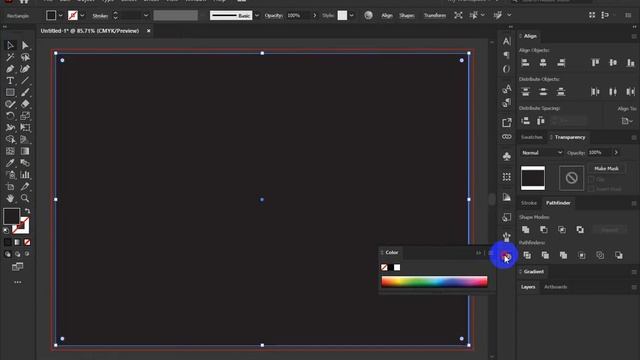The image size is (640, 360).
Task: Select the Artboard tool
Action: pyautogui.click(x=10, y=187)
